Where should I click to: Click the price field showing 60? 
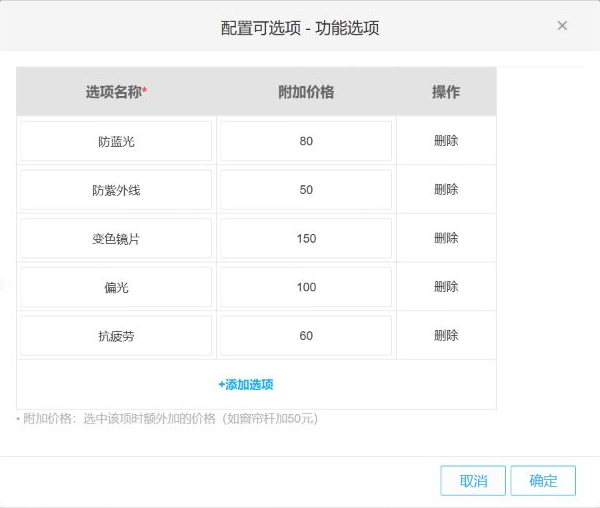tap(306, 335)
